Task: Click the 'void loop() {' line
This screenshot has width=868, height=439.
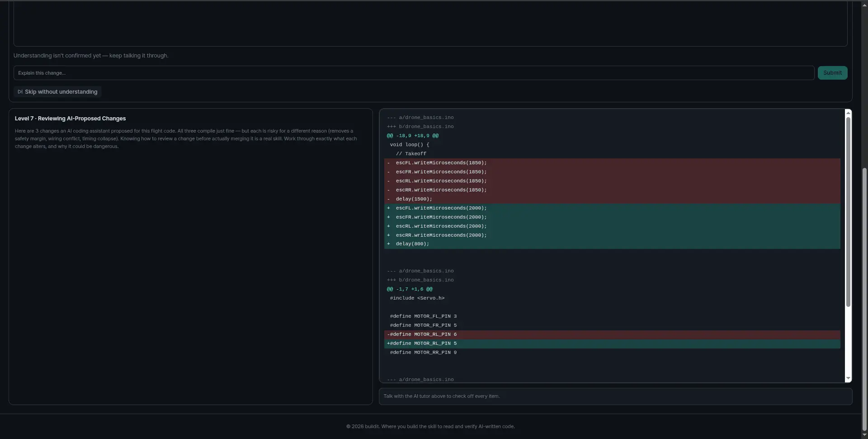Action: pos(410,145)
